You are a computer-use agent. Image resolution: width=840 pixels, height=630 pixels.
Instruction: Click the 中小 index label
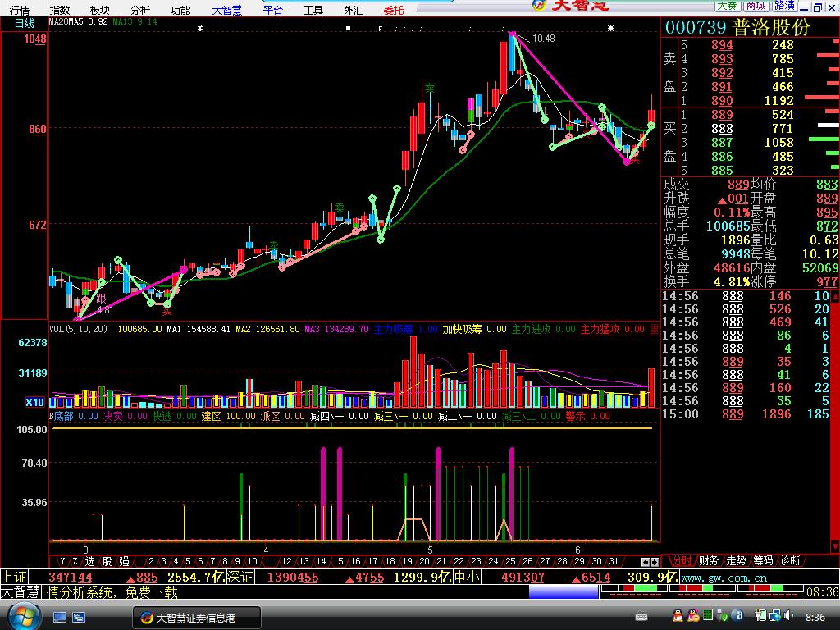point(467,577)
